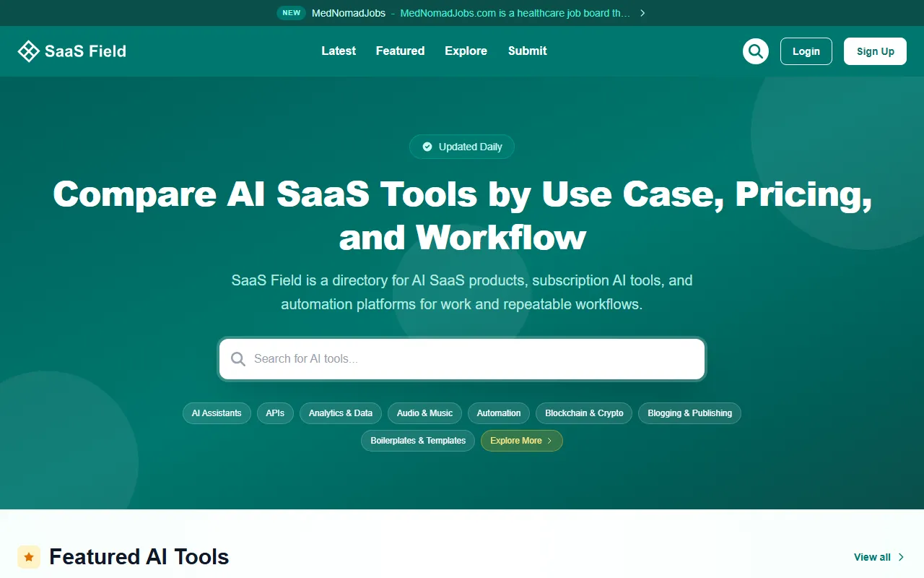Focus the Search for AI tools field
924x578 pixels.
[x=469, y=359]
